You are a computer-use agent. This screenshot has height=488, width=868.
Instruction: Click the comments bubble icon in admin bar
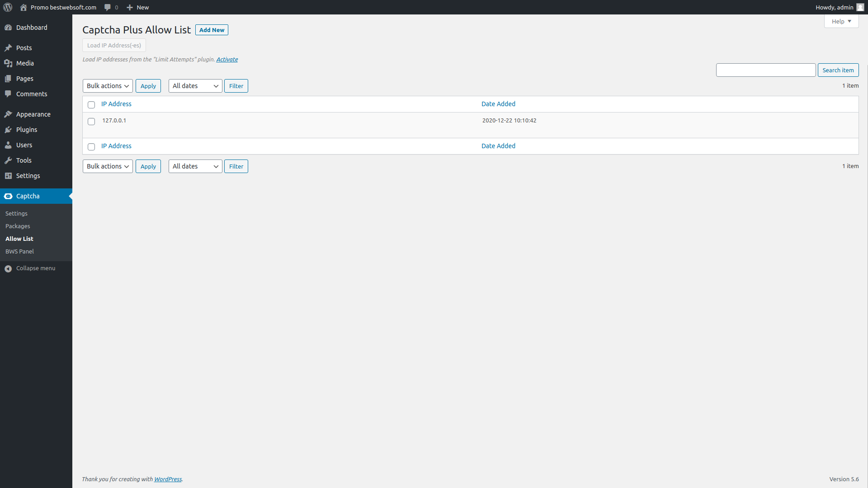pyautogui.click(x=108, y=7)
